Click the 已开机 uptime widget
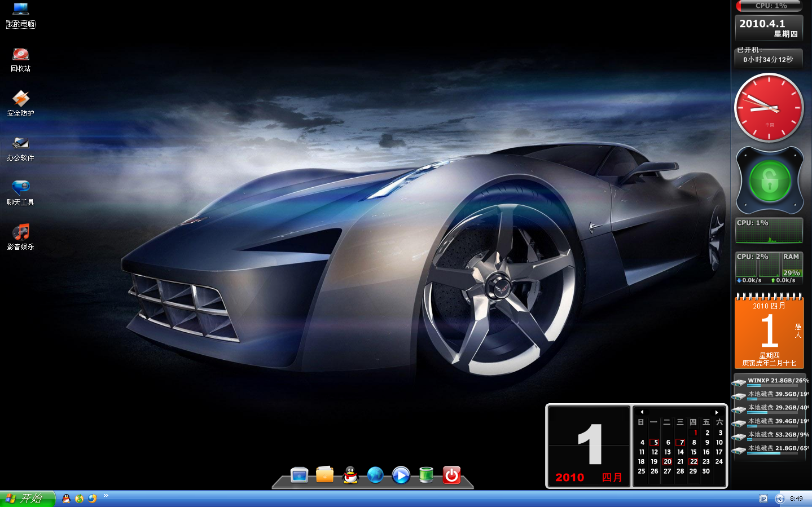The width and height of the screenshot is (812, 507). click(x=769, y=56)
